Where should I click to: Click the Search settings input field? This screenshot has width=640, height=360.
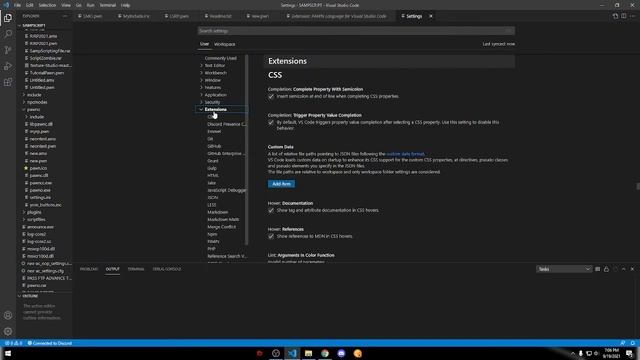[356, 31]
